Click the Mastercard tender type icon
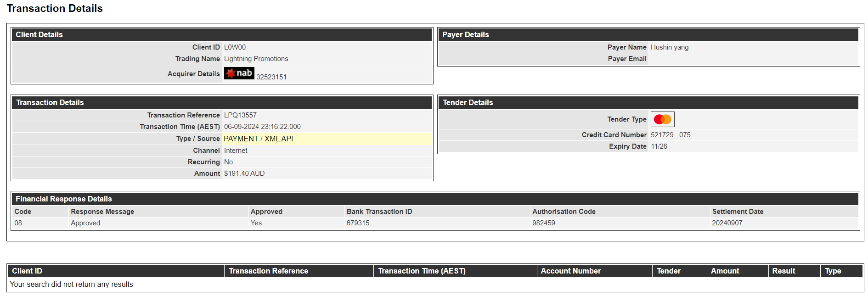The image size is (868, 296). [x=662, y=119]
